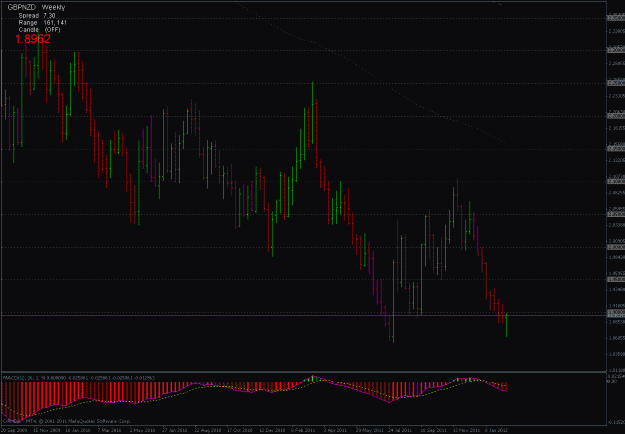The height and width of the screenshot is (434, 625).
Task: Click the 29 May 2011 date label
Action: tap(369, 430)
